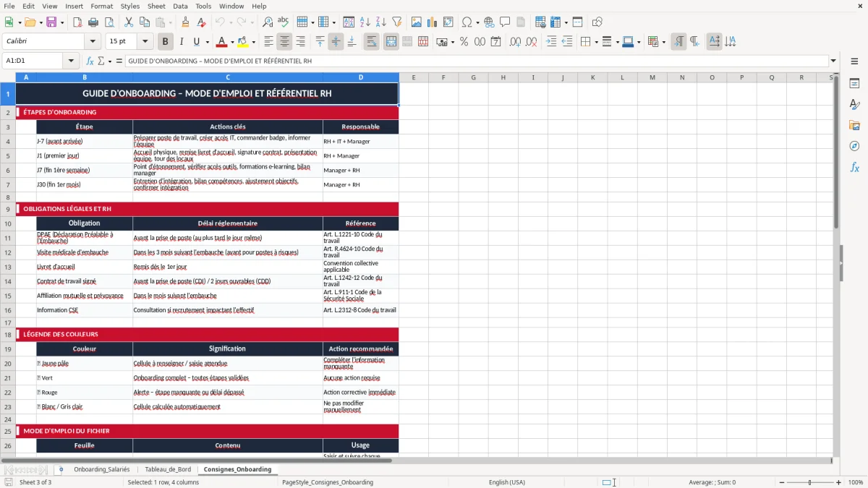Viewport: 868px width, 488px height.
Task: Click English (USA) language in status bar
Action: point(507,482)
